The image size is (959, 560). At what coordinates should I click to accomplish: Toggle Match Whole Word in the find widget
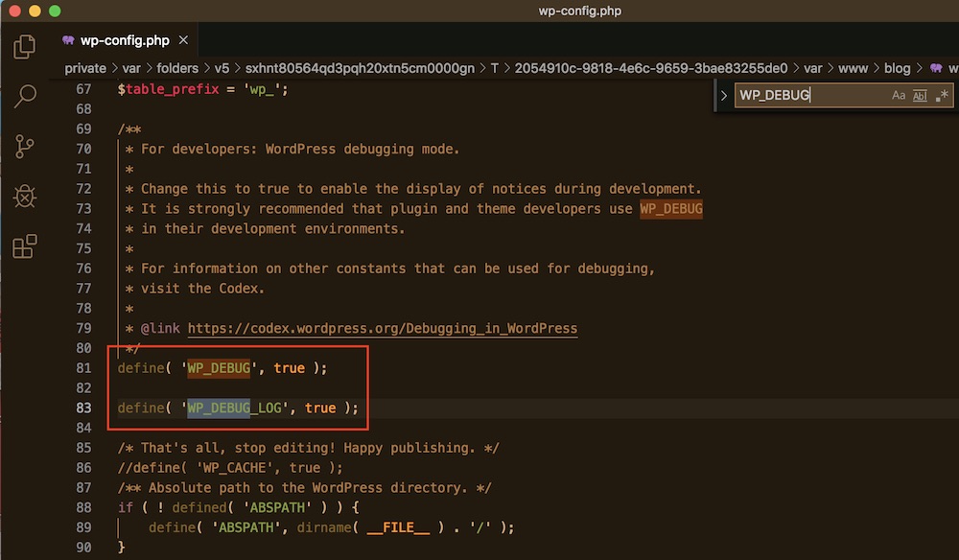point(922,95)
